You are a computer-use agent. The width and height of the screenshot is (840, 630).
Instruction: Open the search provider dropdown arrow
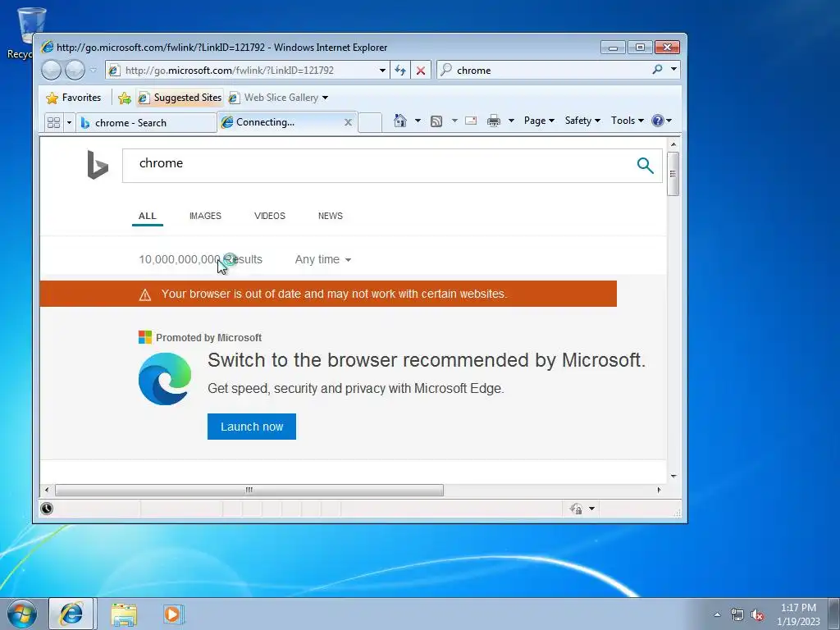click(x=673, y=70)
